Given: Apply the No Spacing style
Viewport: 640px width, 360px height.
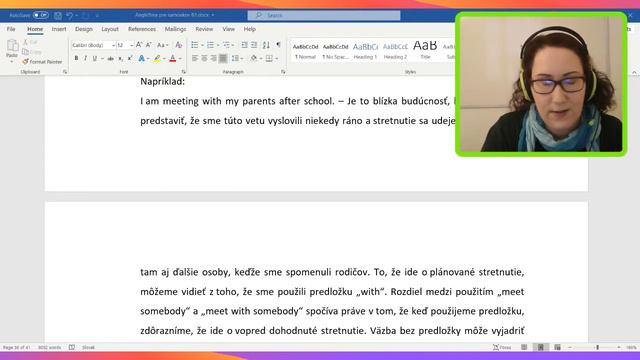Looking at the screenshot, I should 335,51.
